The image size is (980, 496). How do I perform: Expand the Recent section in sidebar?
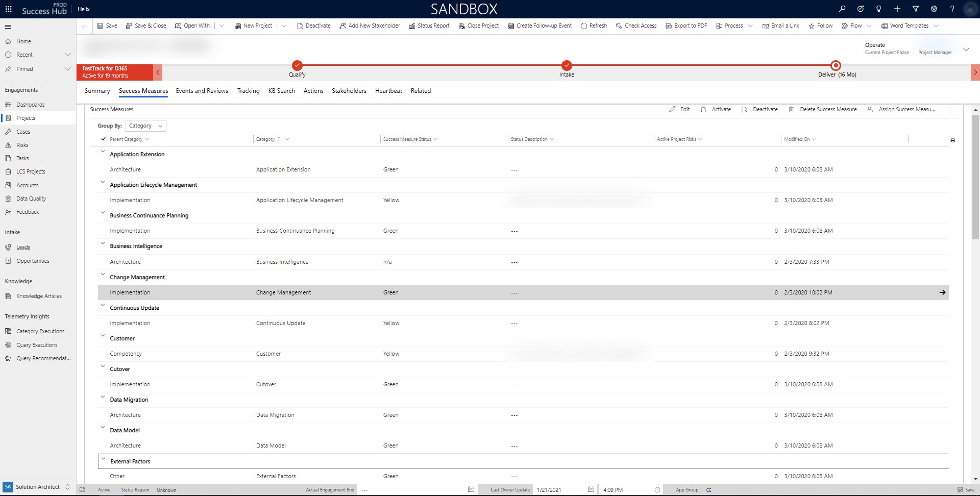click(67, 55)
